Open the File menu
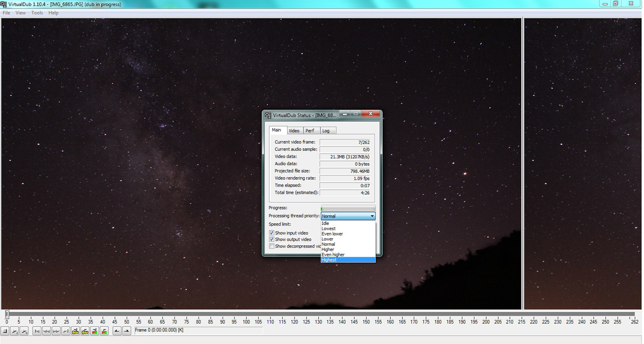Viewport: 644px width, 344px height. (6, 13)
